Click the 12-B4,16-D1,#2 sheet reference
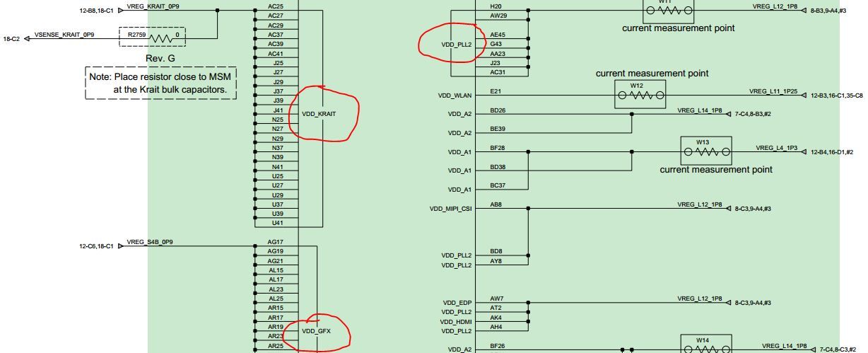The width and height of the screenshot is (868, 353). coord(833,152)
